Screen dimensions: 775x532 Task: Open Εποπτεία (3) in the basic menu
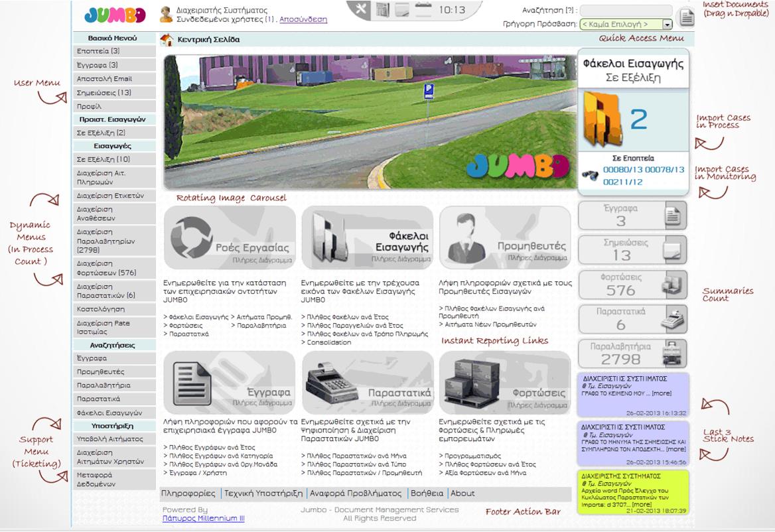[x=114, y=51]
